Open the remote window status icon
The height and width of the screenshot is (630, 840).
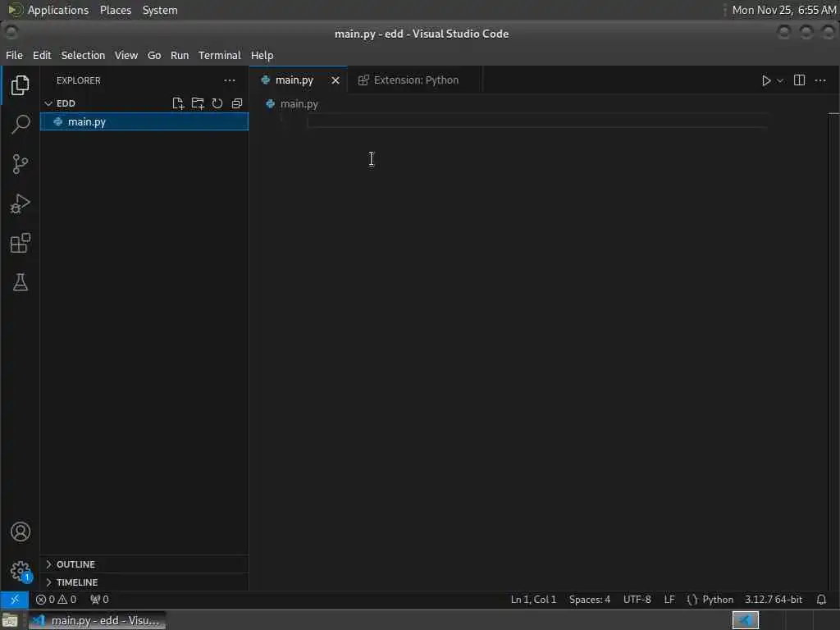click(15, 600)
